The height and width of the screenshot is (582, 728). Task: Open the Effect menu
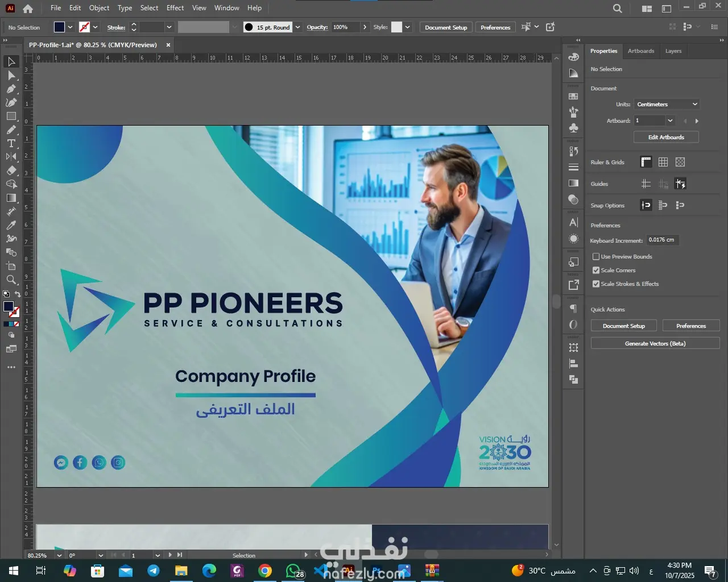(175, 8)
